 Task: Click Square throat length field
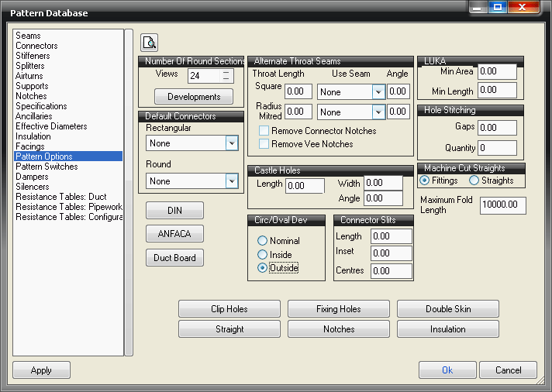click(298, 91)
